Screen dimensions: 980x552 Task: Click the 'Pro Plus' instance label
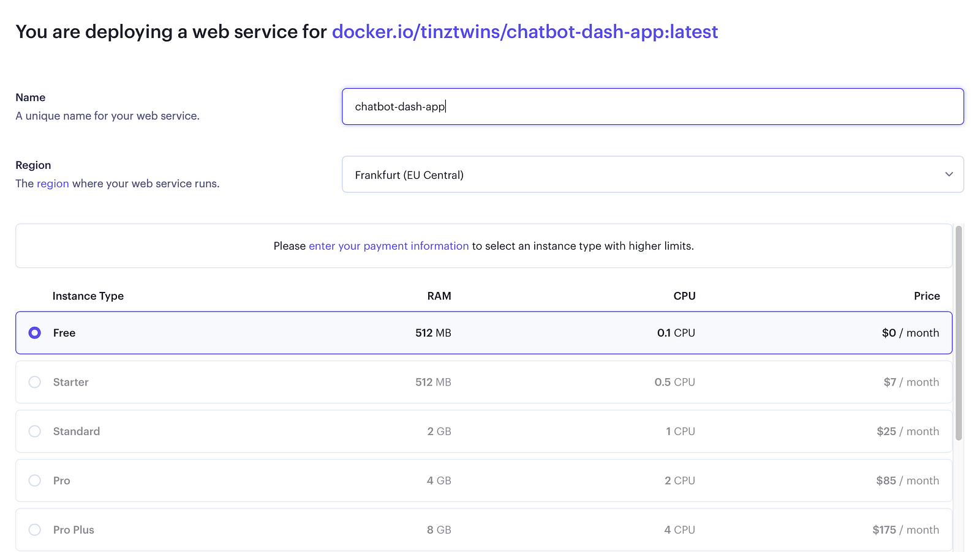73,530
